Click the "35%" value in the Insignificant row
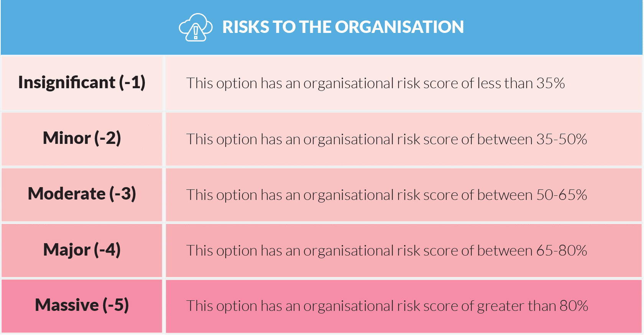 pos(550,83)
